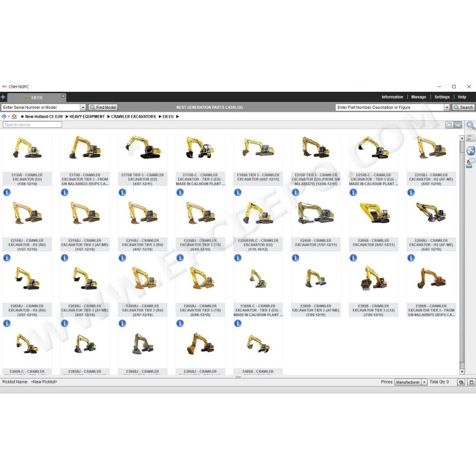Click the Find Model button

tap(103, 107)
